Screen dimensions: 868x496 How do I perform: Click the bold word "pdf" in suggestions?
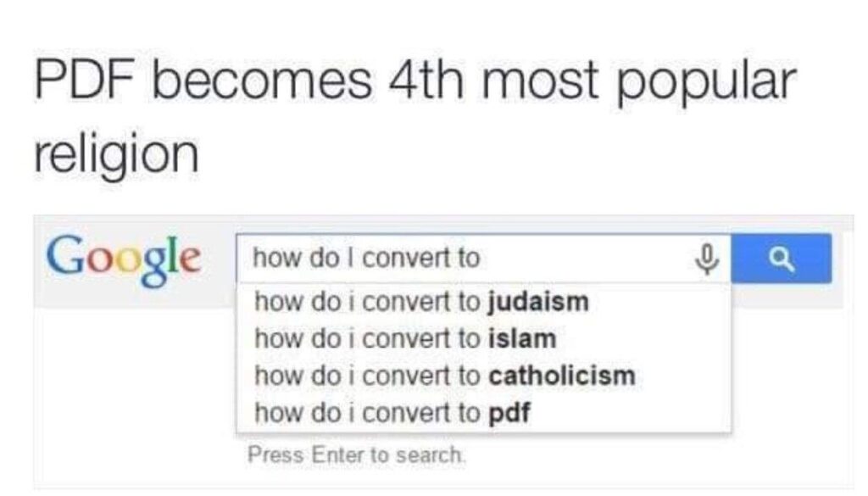pyautogui.click(x=511, y=413)
